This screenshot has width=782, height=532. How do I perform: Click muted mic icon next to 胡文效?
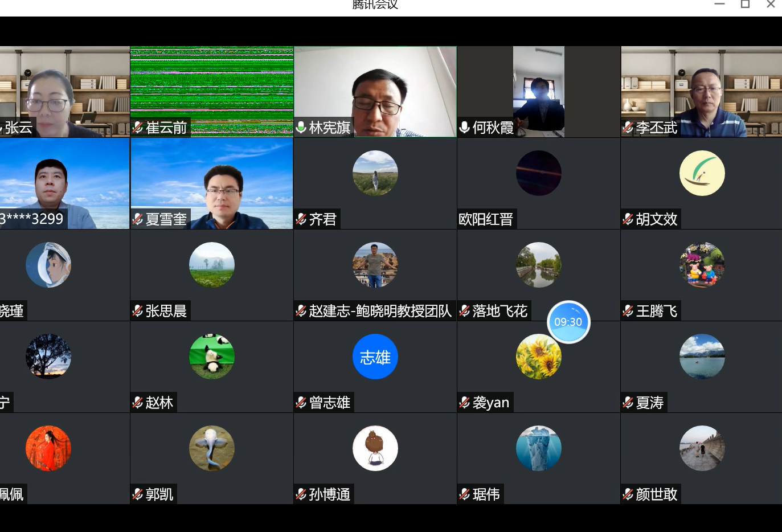coord(628,219)
